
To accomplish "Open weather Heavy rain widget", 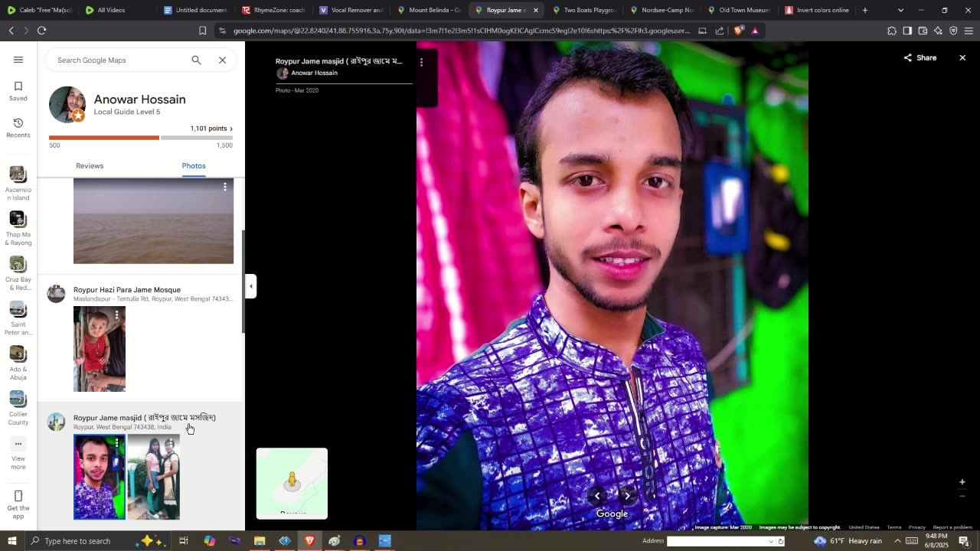I will [x=848, y=541].
